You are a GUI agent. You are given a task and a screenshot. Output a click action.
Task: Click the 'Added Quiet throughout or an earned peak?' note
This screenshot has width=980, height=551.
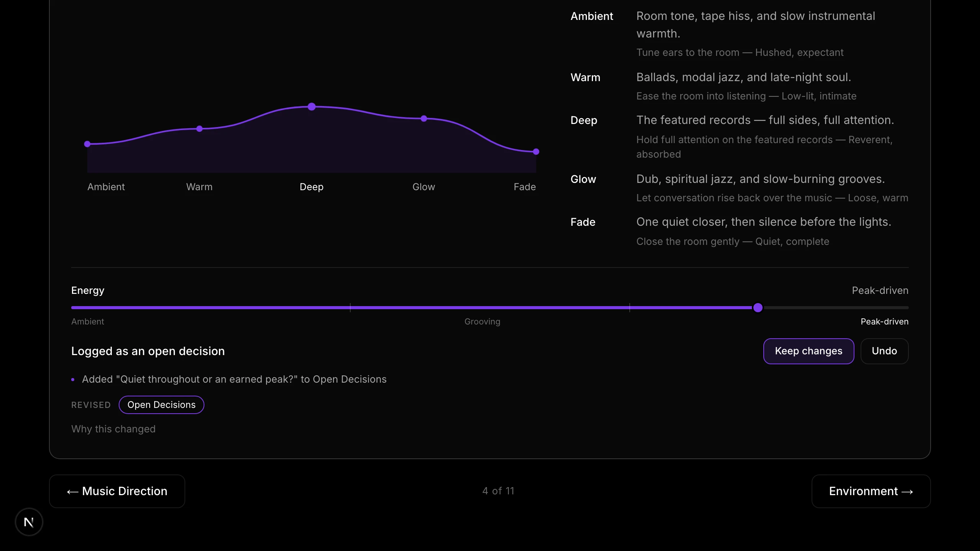point(234,379)
